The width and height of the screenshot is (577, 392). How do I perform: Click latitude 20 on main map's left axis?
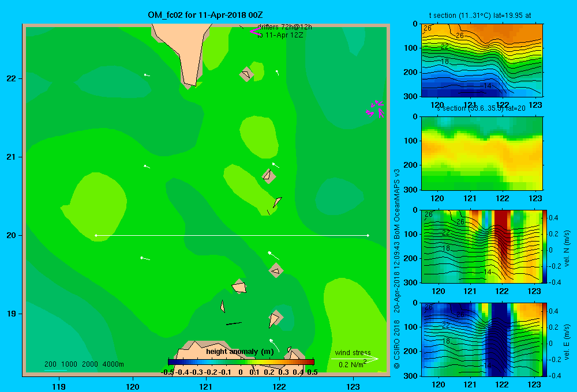click(12, 235)
